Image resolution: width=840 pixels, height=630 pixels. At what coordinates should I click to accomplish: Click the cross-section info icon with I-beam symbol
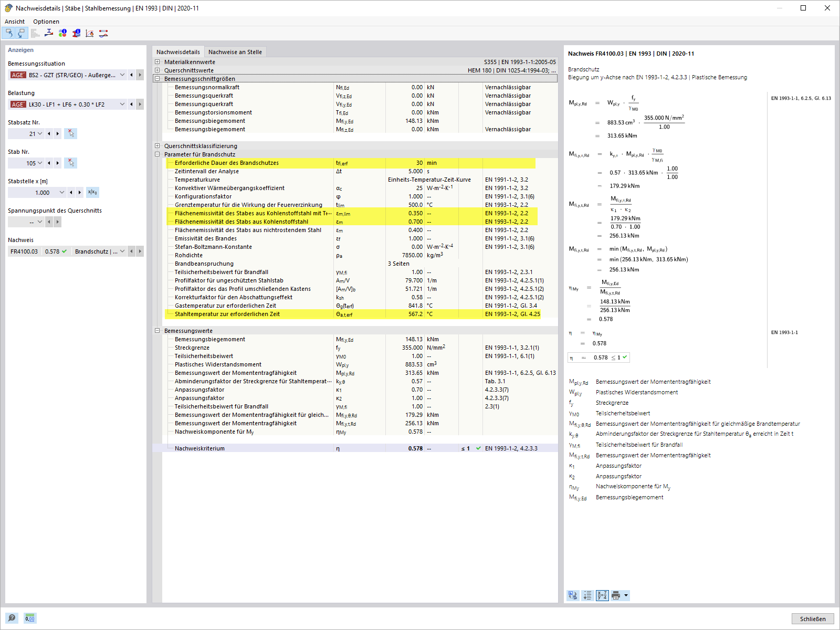[76, 33]
